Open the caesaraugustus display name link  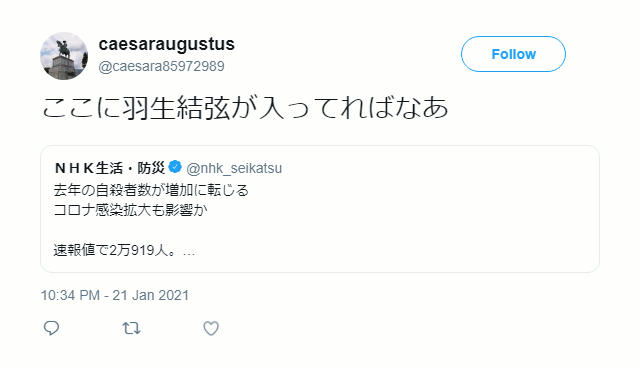click(x=167, y=44)
